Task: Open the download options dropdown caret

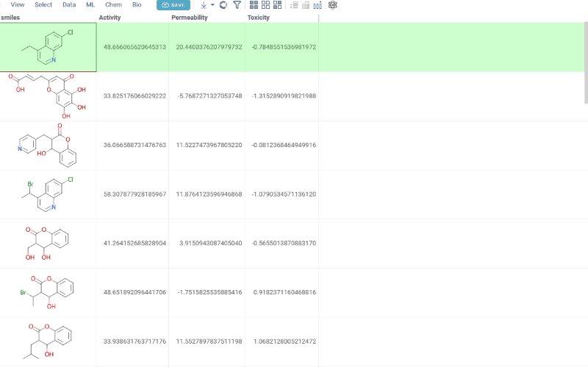Action: [212, 5]
